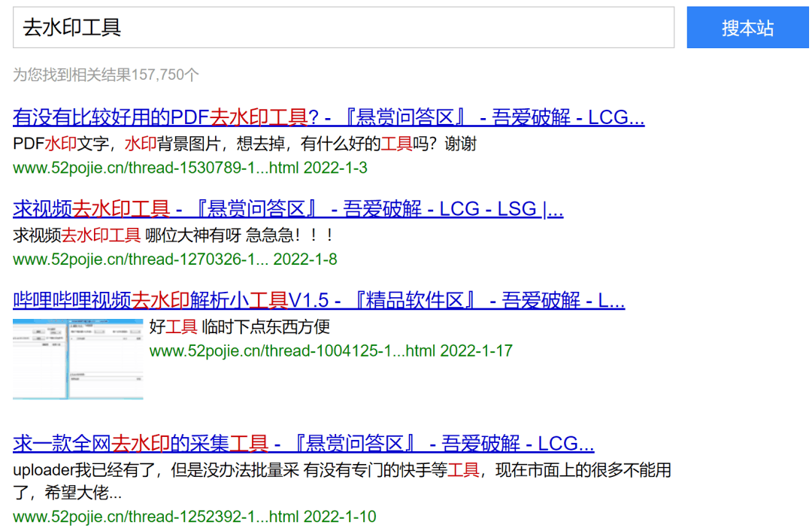Open the 哔哩哔哩视频去水印解析小工具V1.5 result
The image size is (812, 531).
pyautogui.click(x=319, y=300)
